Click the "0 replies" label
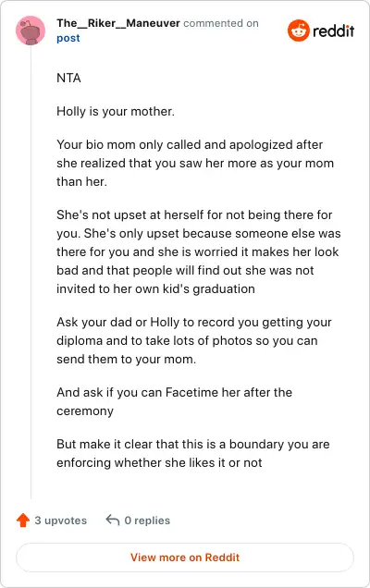Screen dimensions: 370x588 [x=147, y=521]
